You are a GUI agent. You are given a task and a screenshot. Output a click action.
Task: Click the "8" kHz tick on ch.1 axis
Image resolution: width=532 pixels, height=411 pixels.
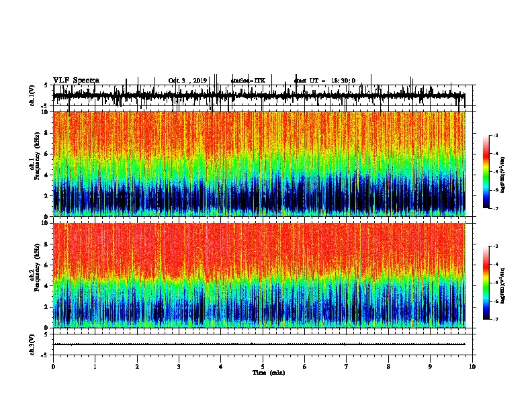pos(46,133)
